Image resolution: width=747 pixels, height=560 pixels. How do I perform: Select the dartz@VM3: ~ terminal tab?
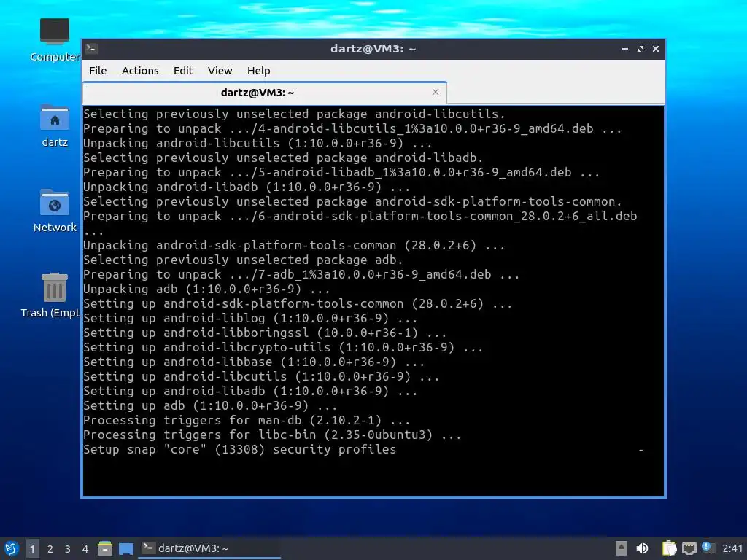[x=264, y=93]
